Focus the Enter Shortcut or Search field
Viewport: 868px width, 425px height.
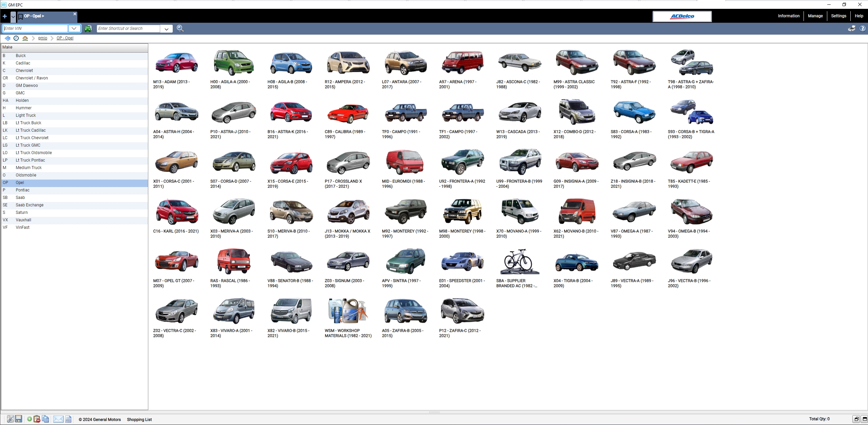128,29
